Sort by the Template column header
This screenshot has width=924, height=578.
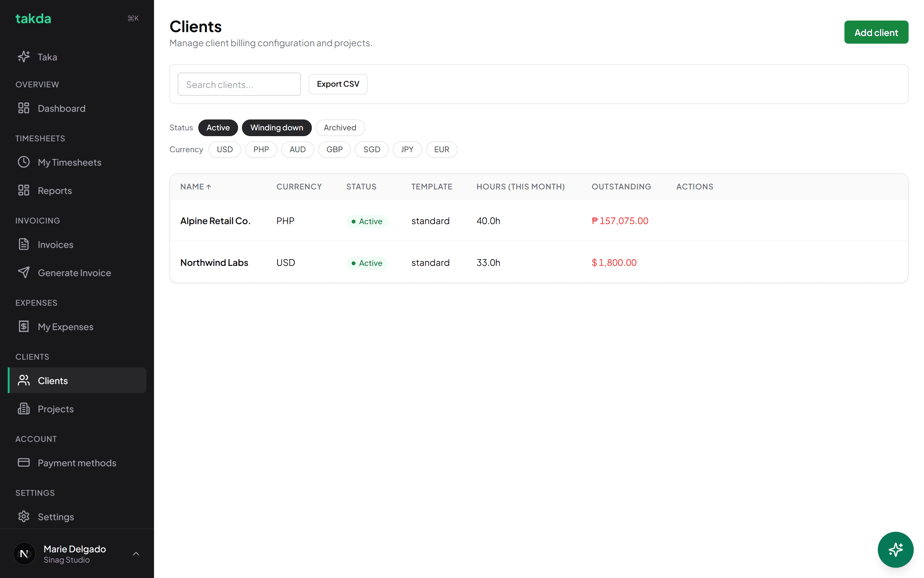tap(432, 187)
